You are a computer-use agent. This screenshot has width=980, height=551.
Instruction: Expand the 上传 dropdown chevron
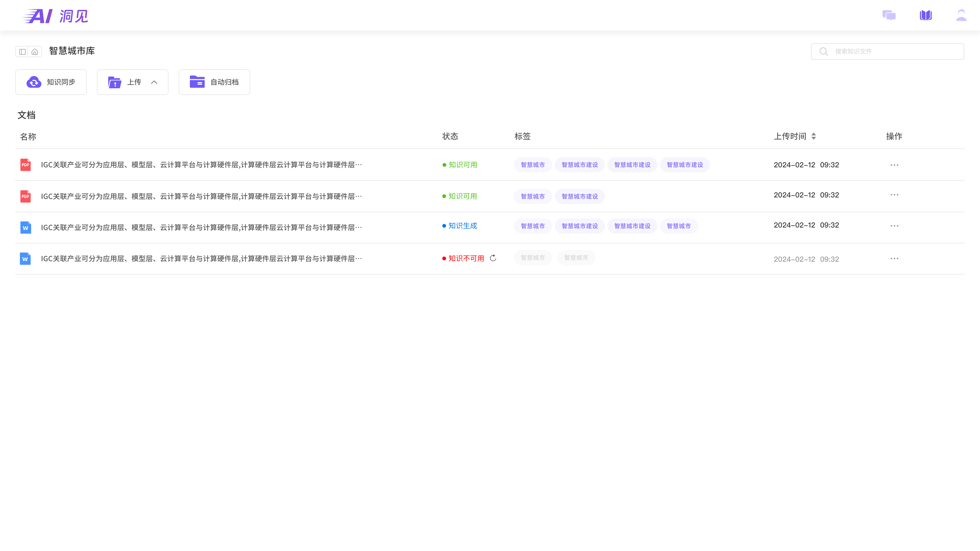point(154,82)
